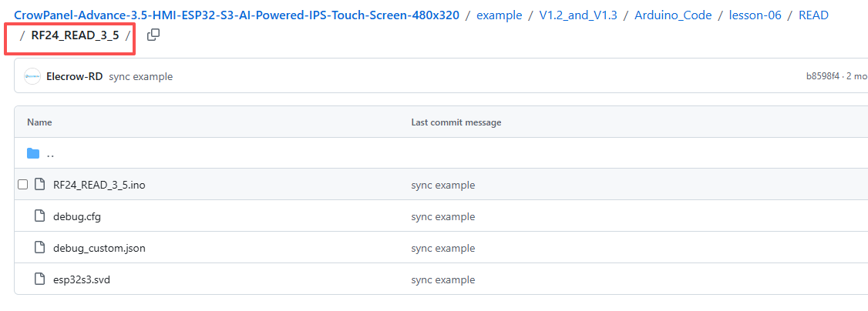Screen dimensions: 868x311
Task: Jump to the lesson-06 breadcrumb folder
Action: [755, 15]
